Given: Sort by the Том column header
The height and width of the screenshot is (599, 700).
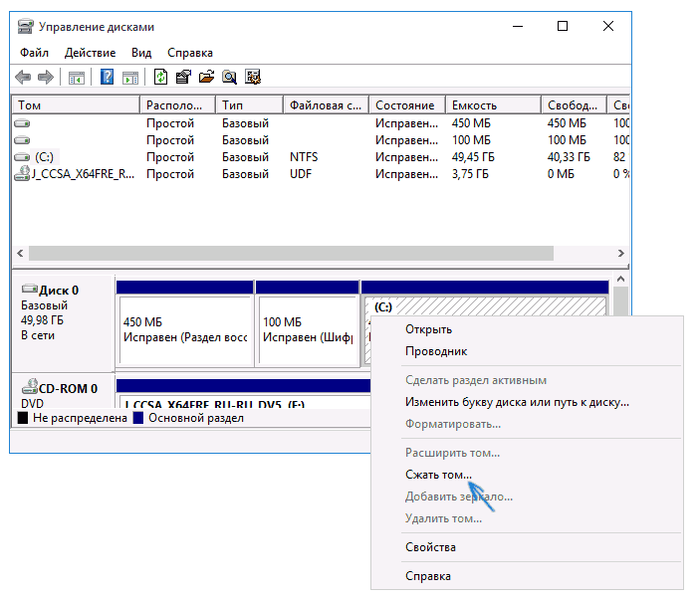Looking at the screenshot, I should [76, 105].
